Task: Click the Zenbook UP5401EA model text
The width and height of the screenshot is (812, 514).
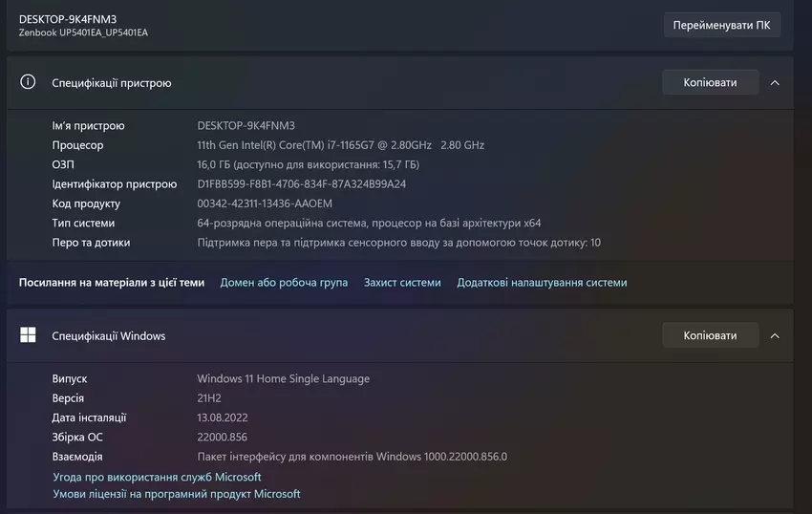Action: pyautogui.click(x=83, y=33)
